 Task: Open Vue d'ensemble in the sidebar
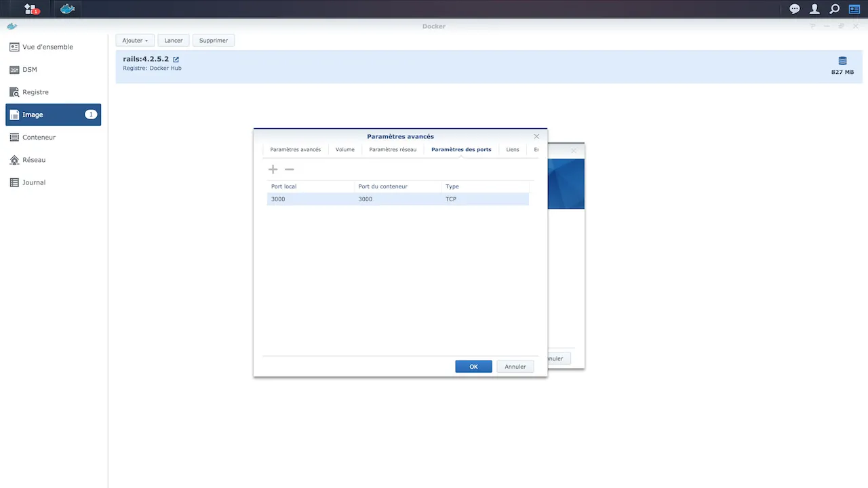coord(53,47)
